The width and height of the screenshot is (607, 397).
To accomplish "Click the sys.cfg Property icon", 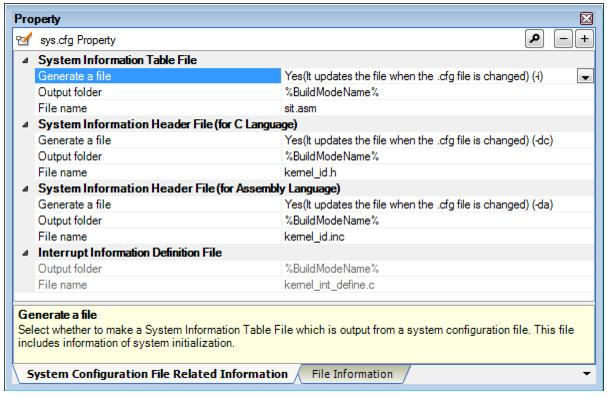I will (24, 39).
